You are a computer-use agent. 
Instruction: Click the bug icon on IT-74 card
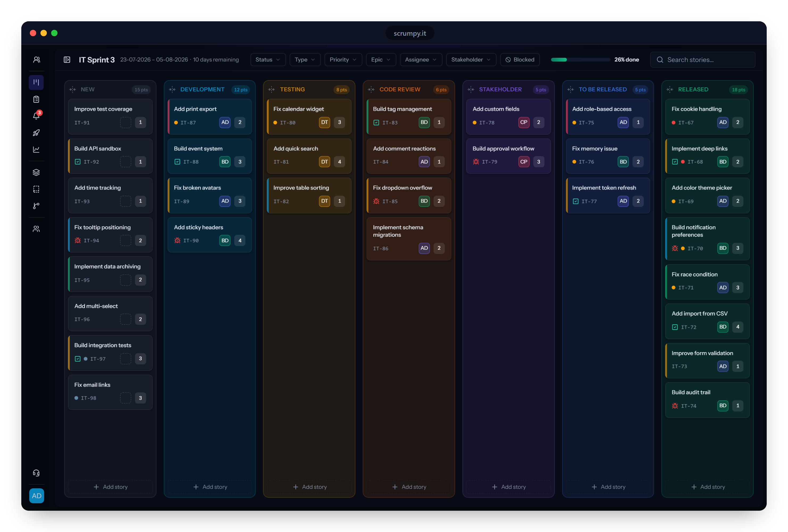(675, 406)
